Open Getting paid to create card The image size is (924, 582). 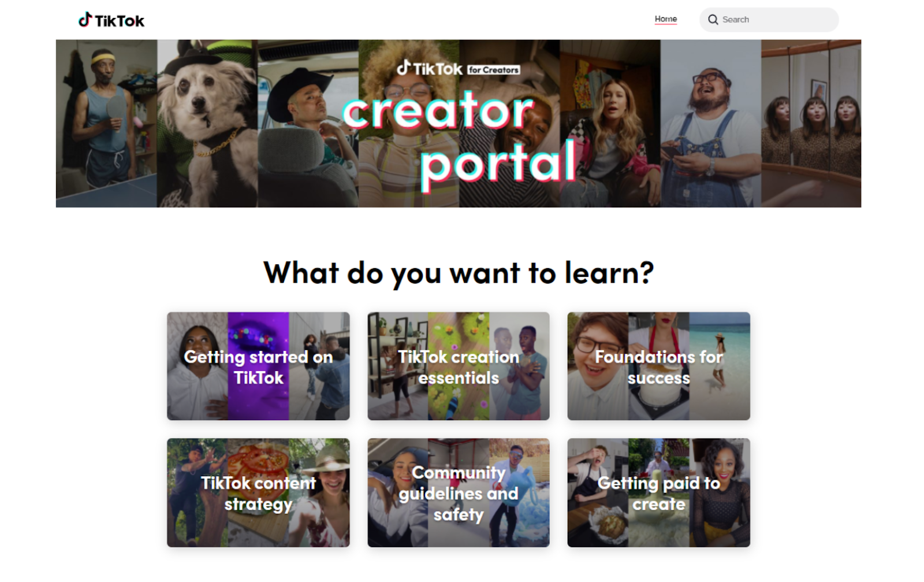point(658,492)
